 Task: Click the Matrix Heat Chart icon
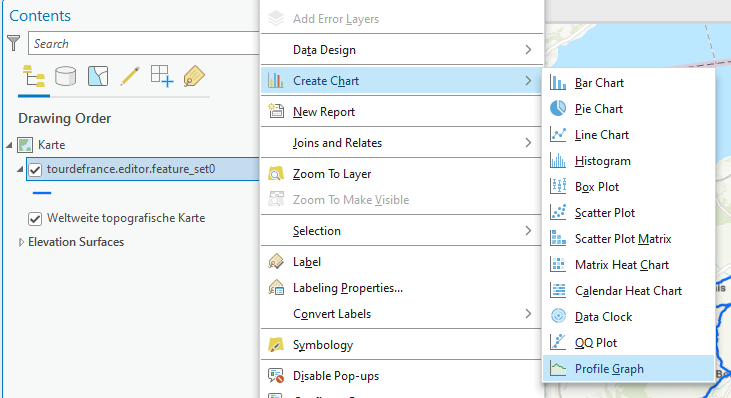click(x=558, y=265)
